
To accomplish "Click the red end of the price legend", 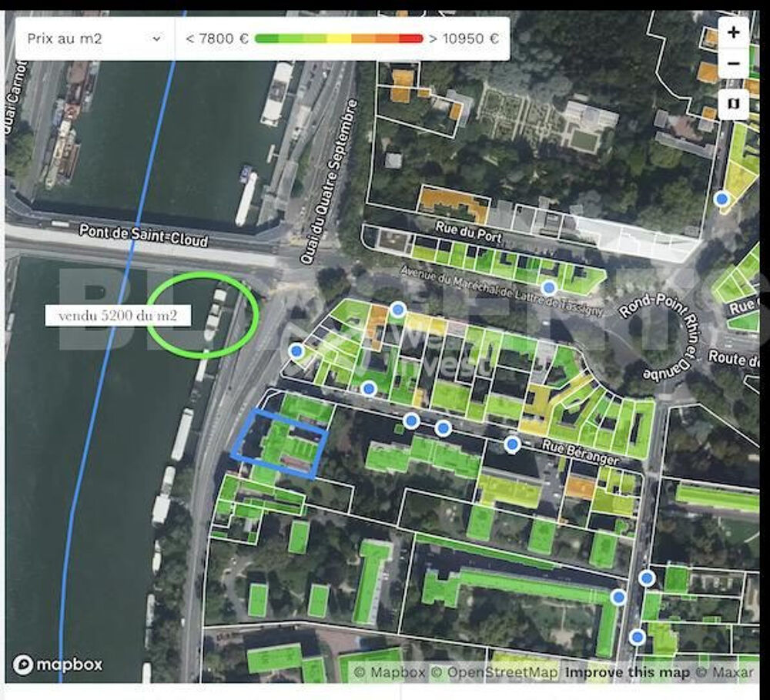I will pyautogui.click(x=412, y=39).
